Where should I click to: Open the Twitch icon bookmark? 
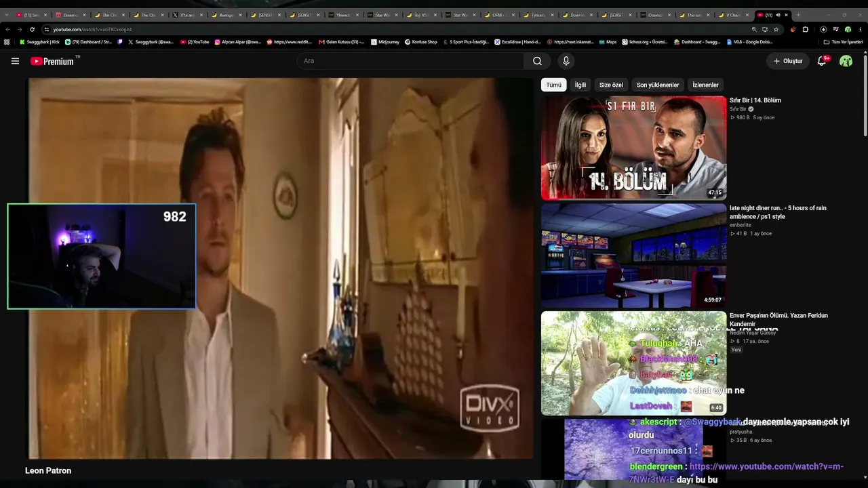[120, 42]
